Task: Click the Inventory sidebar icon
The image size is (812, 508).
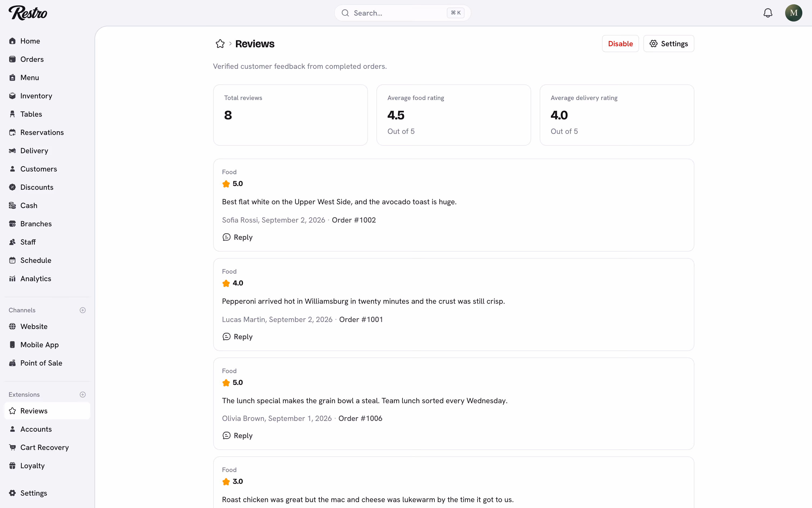Action: (12, 96)
